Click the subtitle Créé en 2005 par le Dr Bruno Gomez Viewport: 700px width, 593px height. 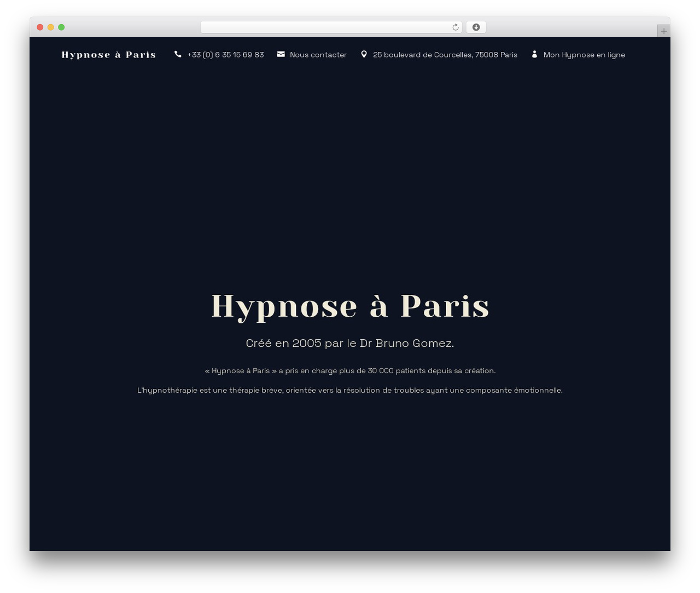click(x=350, y=343)
